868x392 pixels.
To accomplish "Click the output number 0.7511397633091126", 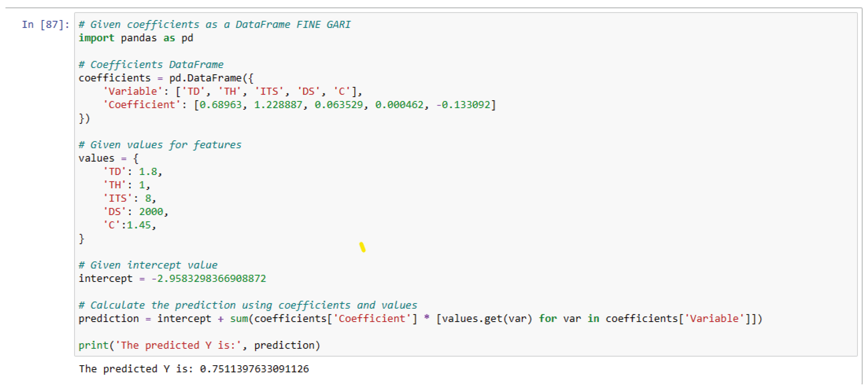I will (x=254, y=369).
